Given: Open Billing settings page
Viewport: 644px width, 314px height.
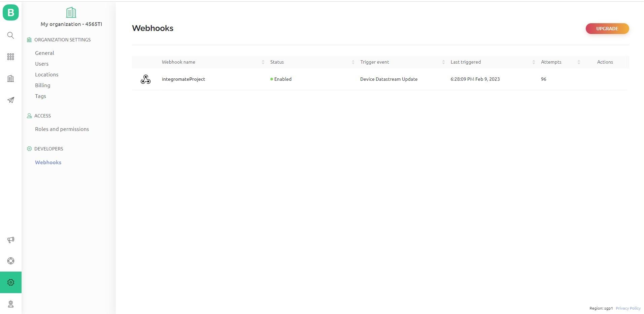Looking at the screenshot, I should tap(43, 85).
